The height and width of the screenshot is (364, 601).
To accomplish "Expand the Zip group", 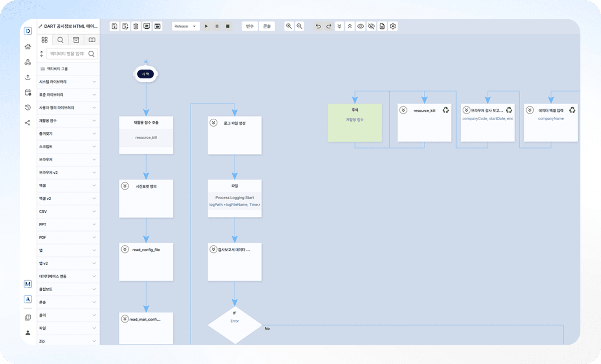I will (68, 341).
